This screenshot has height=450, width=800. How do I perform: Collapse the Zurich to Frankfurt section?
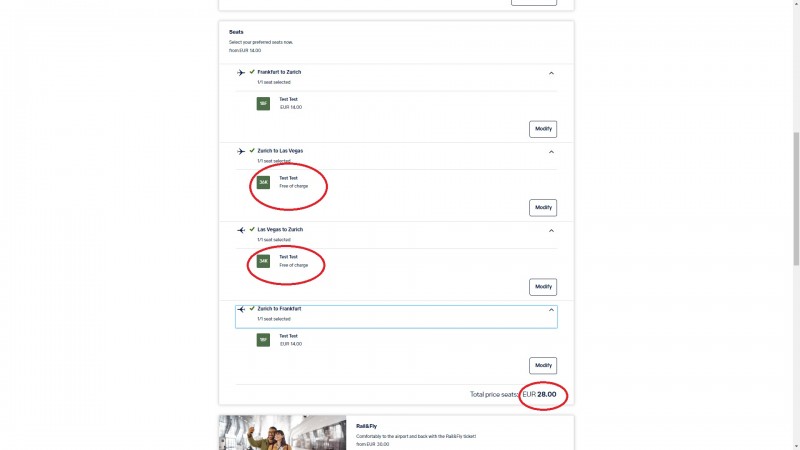pos(551,309)
